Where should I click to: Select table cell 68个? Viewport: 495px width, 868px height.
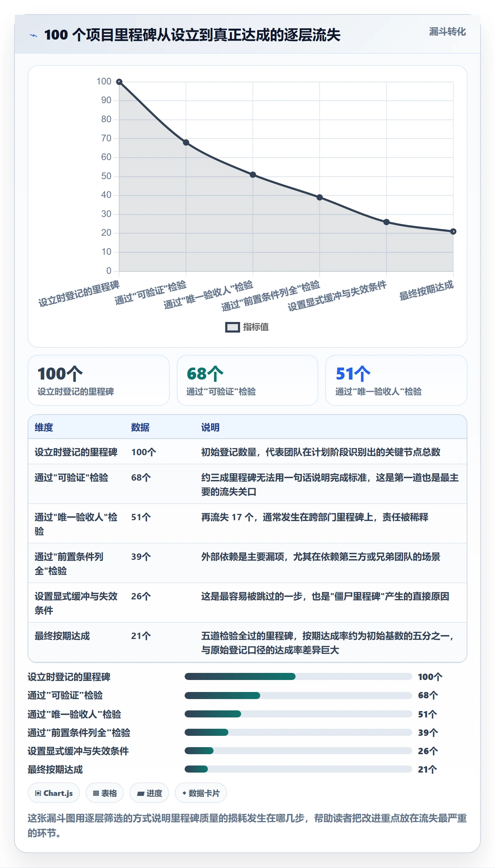point(141,477)
